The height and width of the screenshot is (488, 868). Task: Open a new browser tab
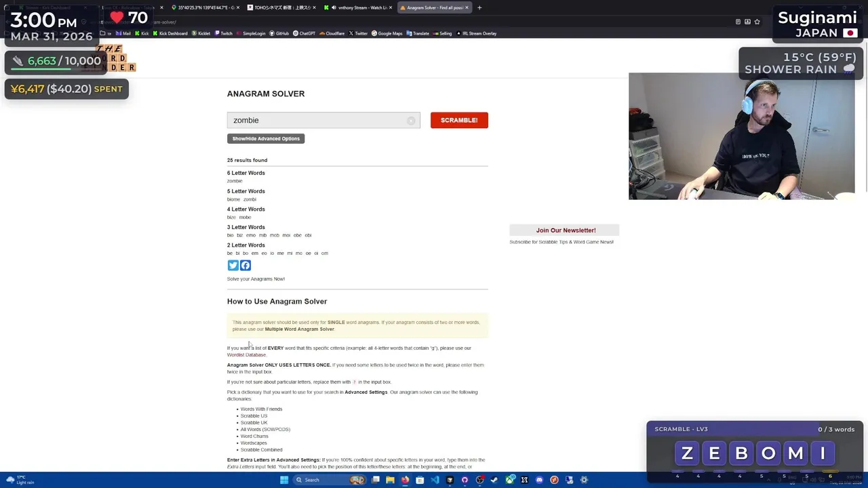coord(479,7)
